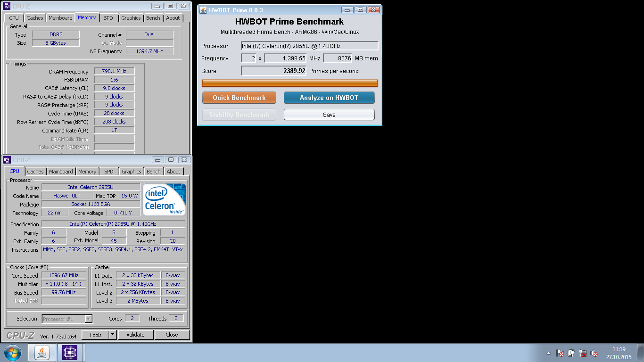This screenshot has width=644, height=362.
Task: Click the NB Frequency value 1396.7 MHz
Action: pos(149,51)
